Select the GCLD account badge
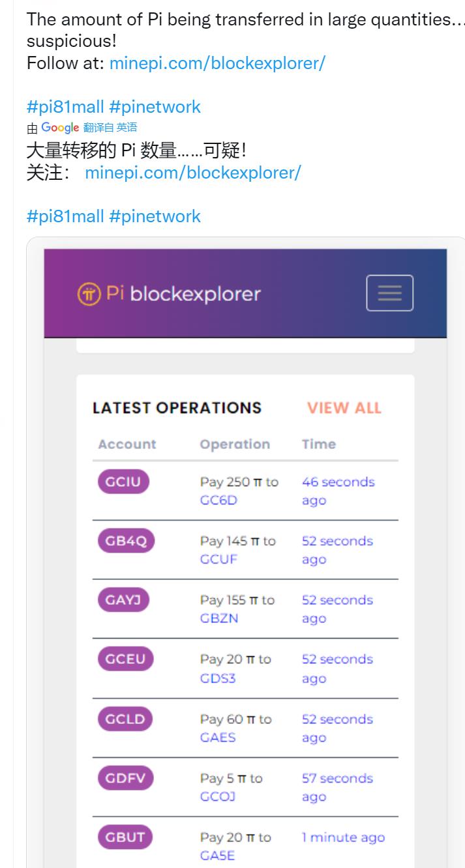465x868 pixels. tap(125, 719)
